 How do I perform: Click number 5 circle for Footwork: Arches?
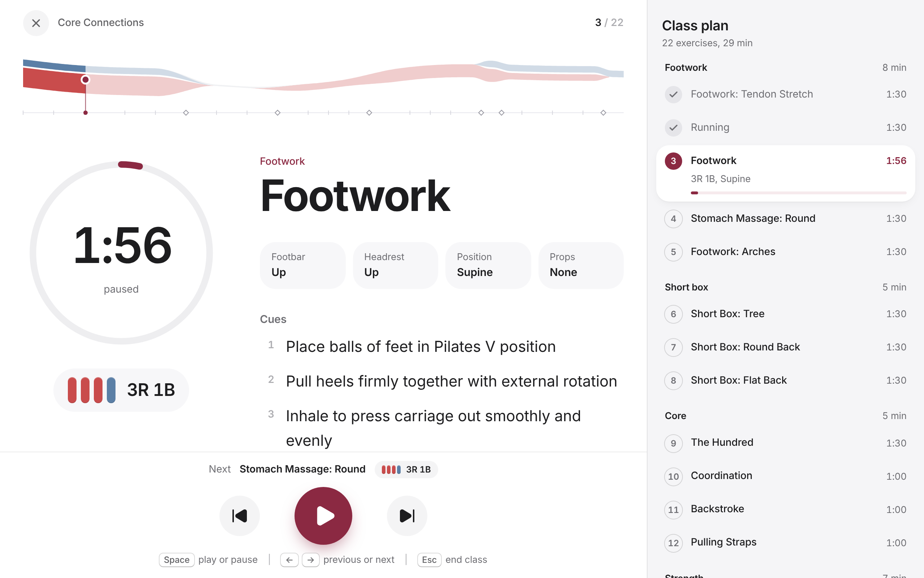[673, 252]
